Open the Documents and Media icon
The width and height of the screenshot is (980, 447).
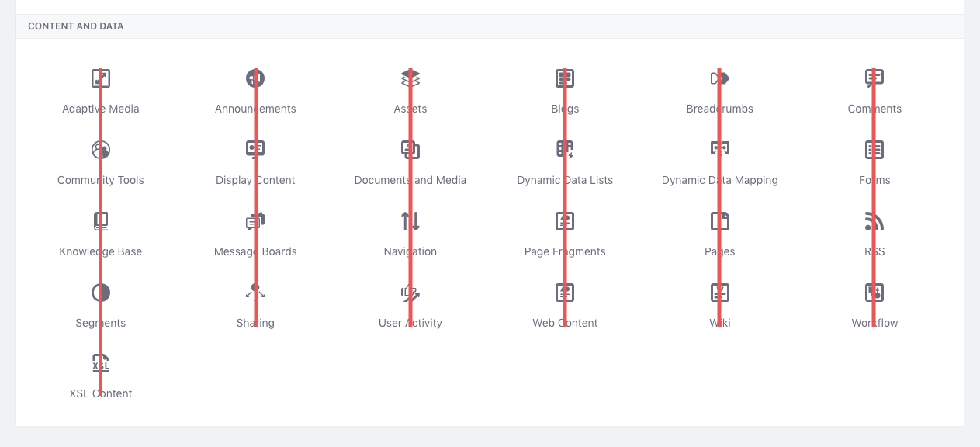click(410, 149)
